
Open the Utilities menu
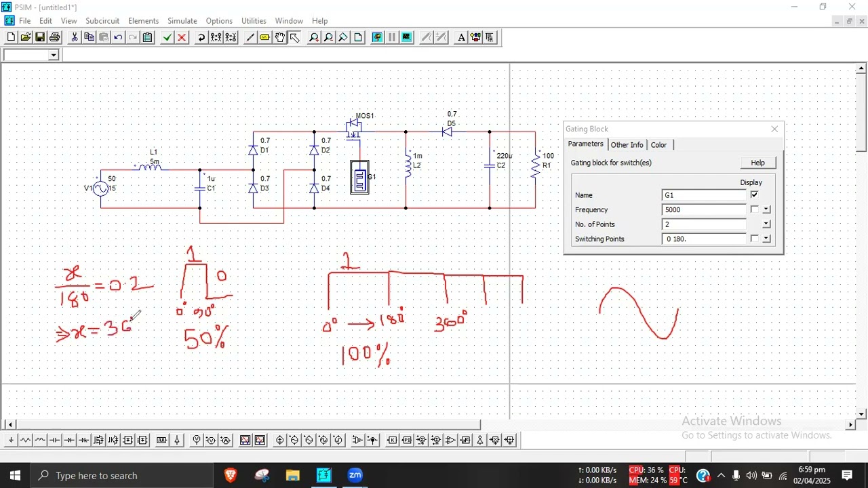254,21
